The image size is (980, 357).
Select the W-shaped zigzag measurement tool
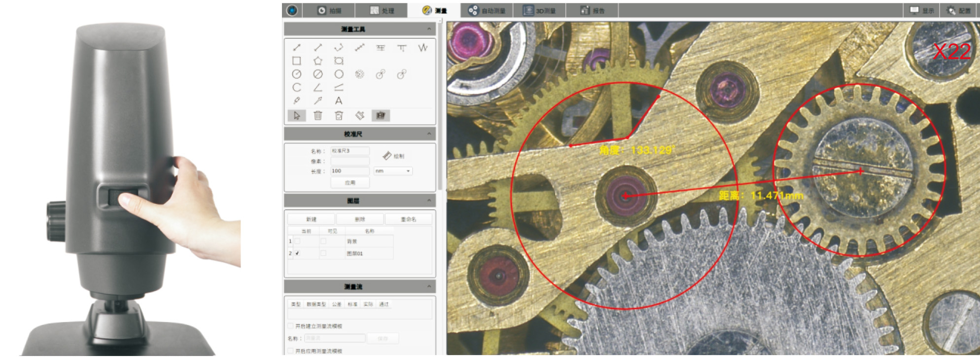pyautogui.click(x=423, y=48)
